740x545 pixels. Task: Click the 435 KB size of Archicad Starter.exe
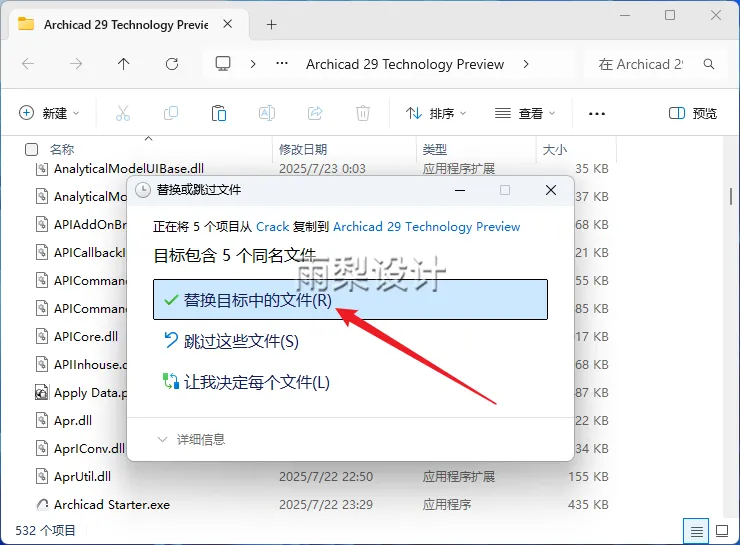coord(588,504)
